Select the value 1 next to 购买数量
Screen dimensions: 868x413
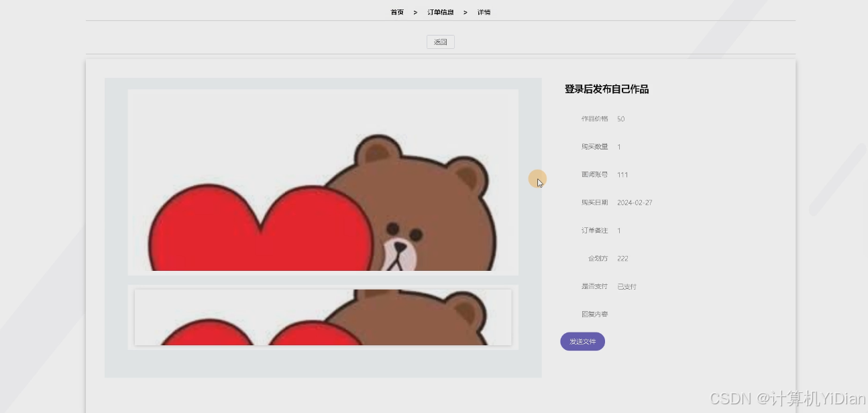click(x=618, y=147)
